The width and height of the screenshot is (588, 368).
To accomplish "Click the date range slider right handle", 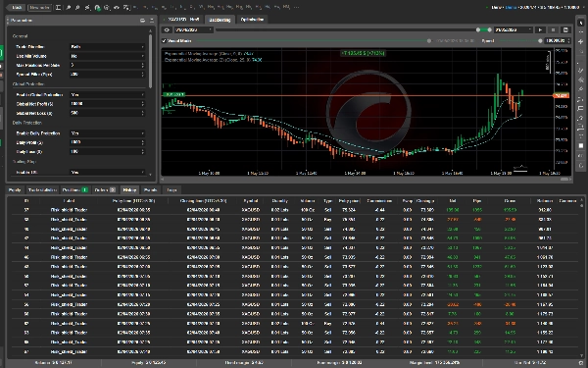I will point(489,29).
